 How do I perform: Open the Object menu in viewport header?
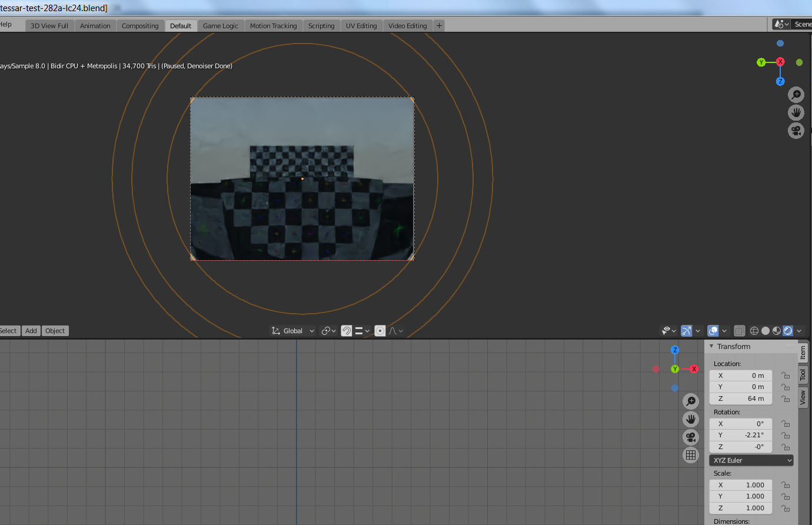click(55, 331)
